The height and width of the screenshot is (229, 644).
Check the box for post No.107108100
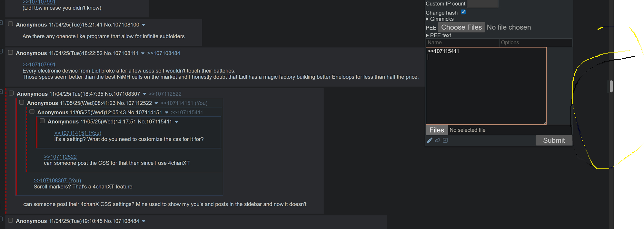(10, 24)
